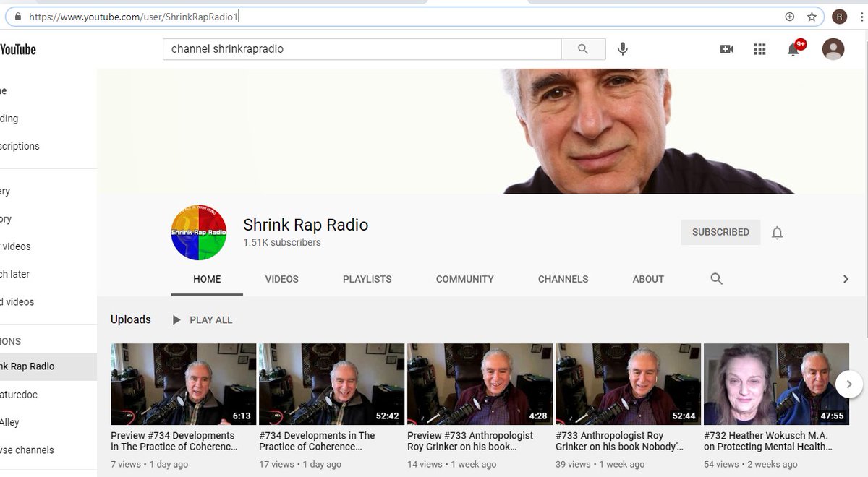Viewport: 868px width, 477px height.
Task: Click the SUBSCRIBED button
Action: tap(720, 232)
